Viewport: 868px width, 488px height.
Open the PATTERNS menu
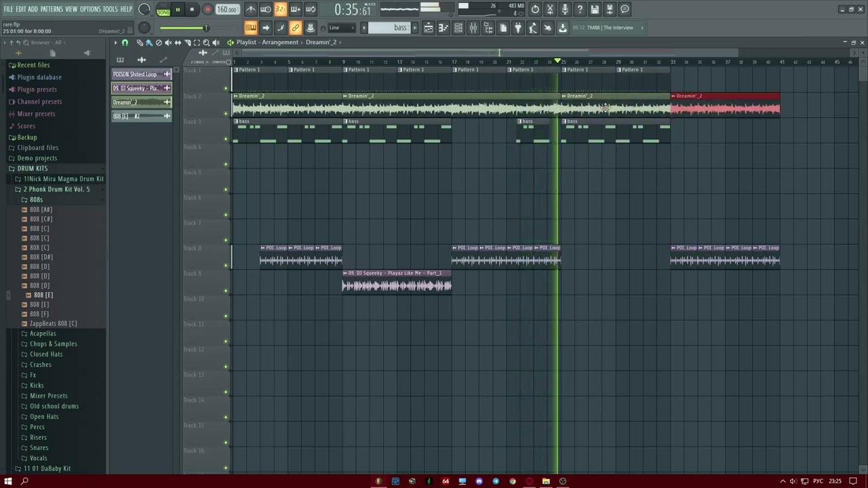click(x=52, y=9)
